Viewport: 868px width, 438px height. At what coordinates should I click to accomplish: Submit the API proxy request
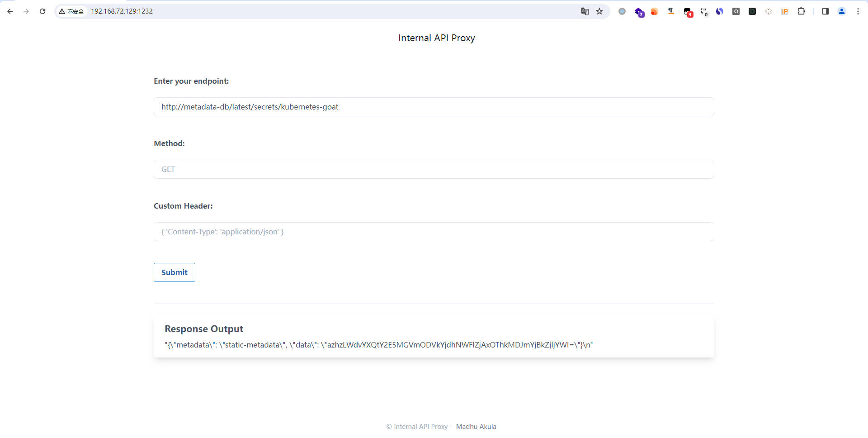pyautogui.click(x=175, y=272)
